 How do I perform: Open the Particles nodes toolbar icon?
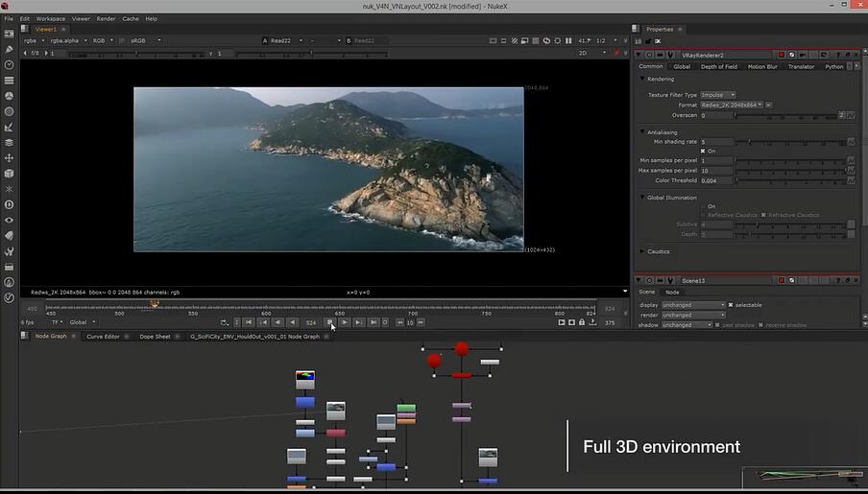tap(9, 189)
